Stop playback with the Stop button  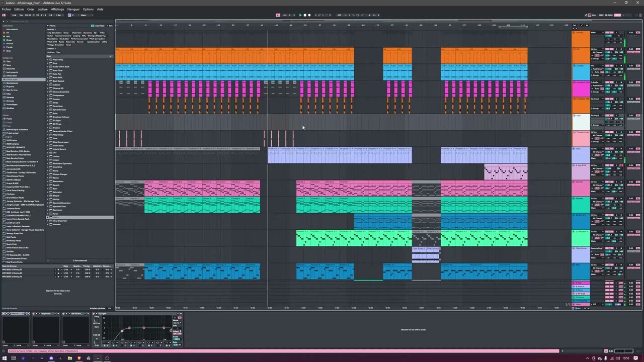click(x=305, y=15)
